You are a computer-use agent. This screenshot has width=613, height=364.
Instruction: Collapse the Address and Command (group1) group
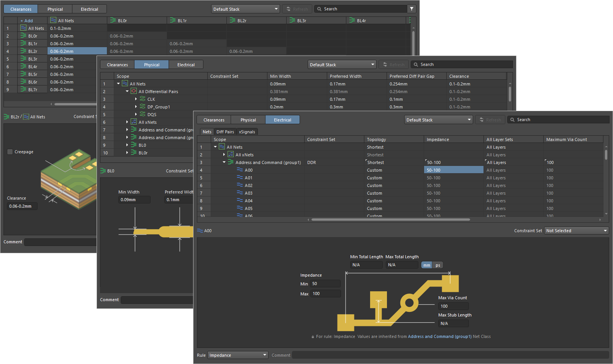pos(224,162)
